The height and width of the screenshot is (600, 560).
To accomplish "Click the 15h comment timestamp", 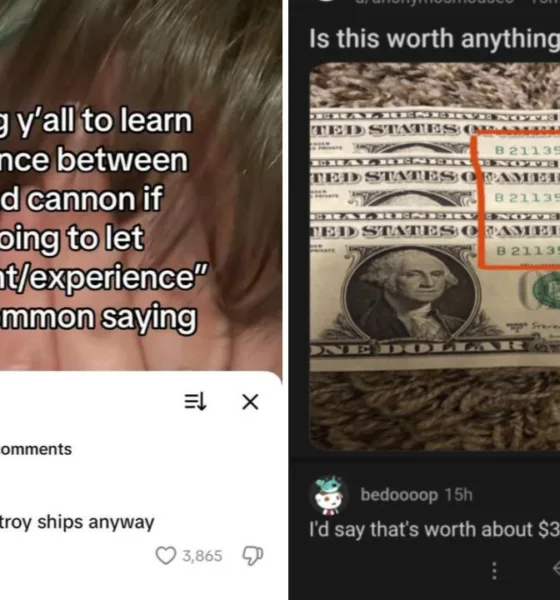I will pyautogui.click(x=459, y=494).
